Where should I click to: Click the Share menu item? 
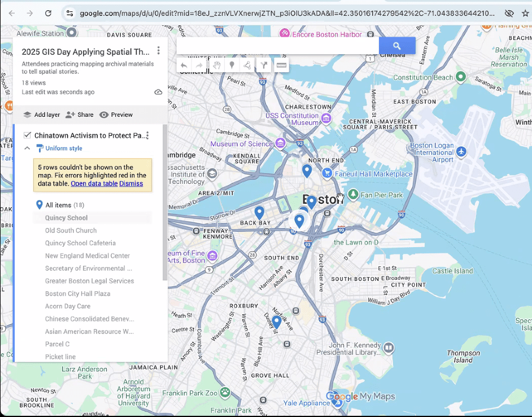tap(79, 114)
